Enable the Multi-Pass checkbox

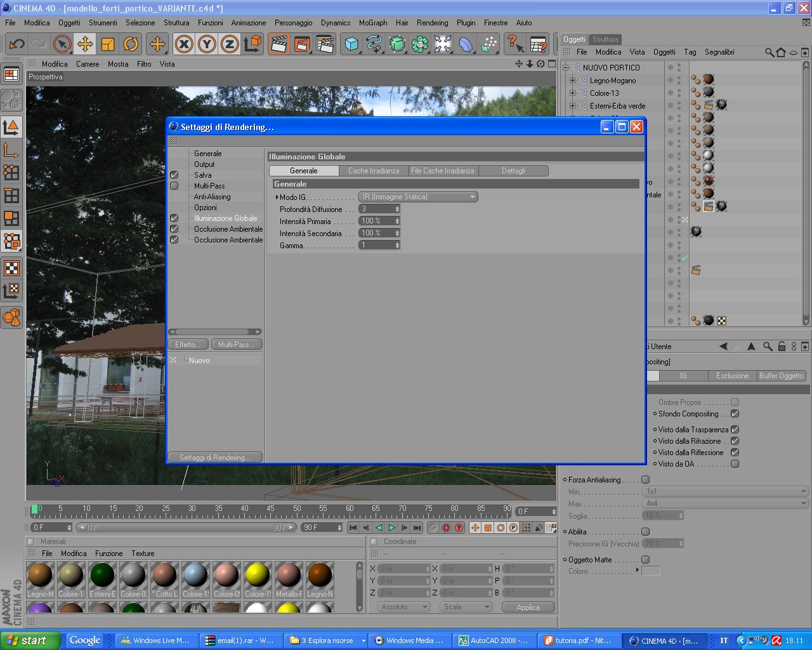(x=174, y=186)
